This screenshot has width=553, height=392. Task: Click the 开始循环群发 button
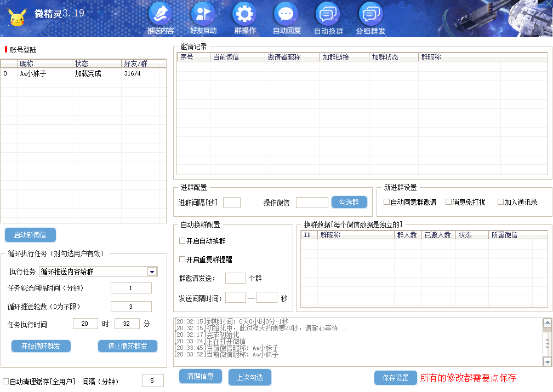click(41, 345)
